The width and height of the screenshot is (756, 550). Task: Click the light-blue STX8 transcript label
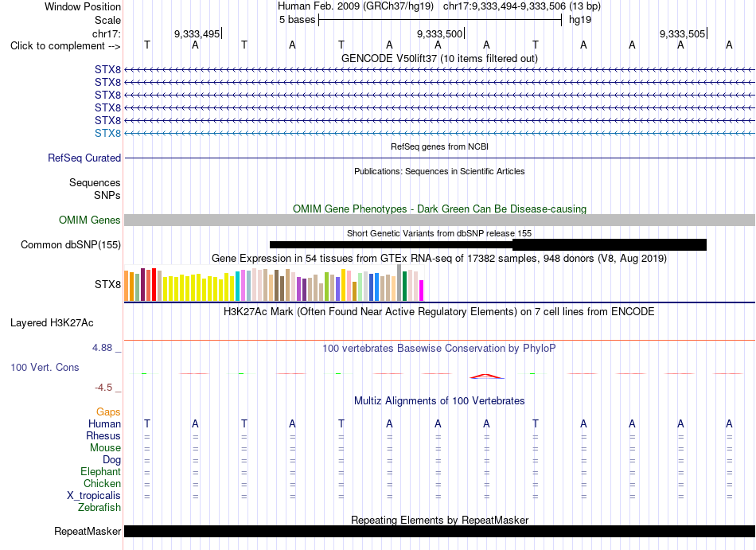click(107, 133)
